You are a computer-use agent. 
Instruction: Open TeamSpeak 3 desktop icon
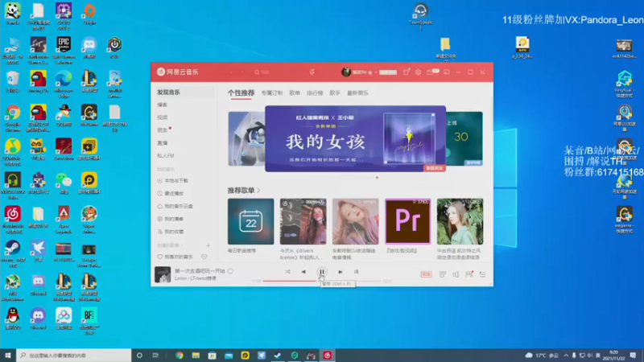(x=420, y=16)
